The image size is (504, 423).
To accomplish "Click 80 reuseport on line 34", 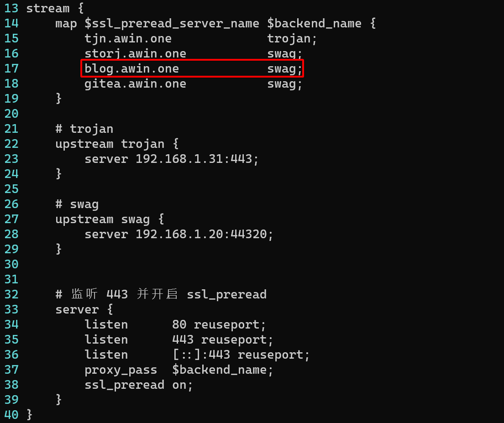I will click(x=219, y=324).
